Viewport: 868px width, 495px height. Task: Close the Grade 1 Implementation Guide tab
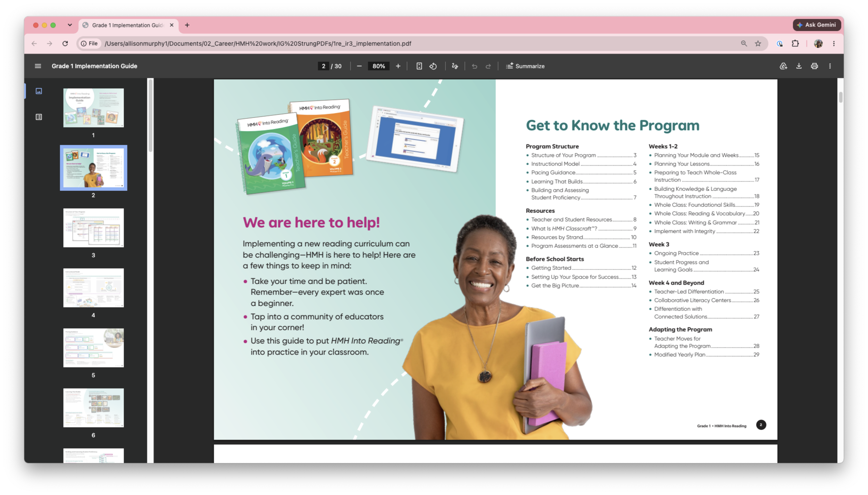(172, 25)
